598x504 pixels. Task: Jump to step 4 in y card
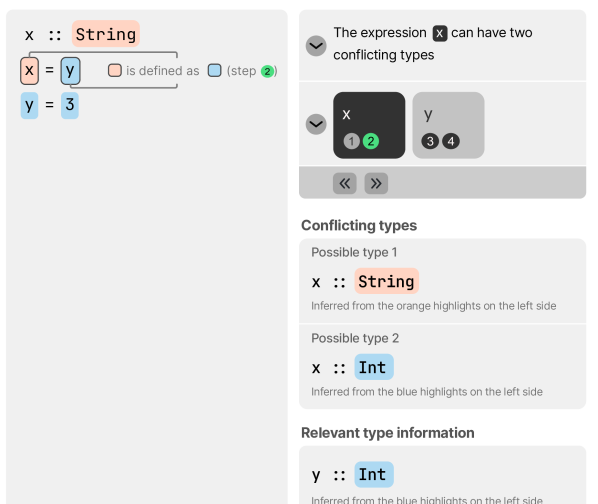(451, 141)
